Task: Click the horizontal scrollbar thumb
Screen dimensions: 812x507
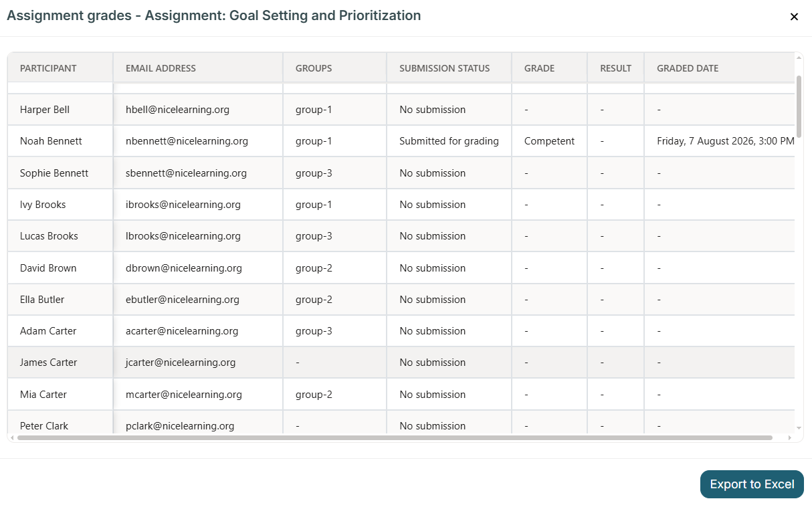Action: [x=395, y=438]
